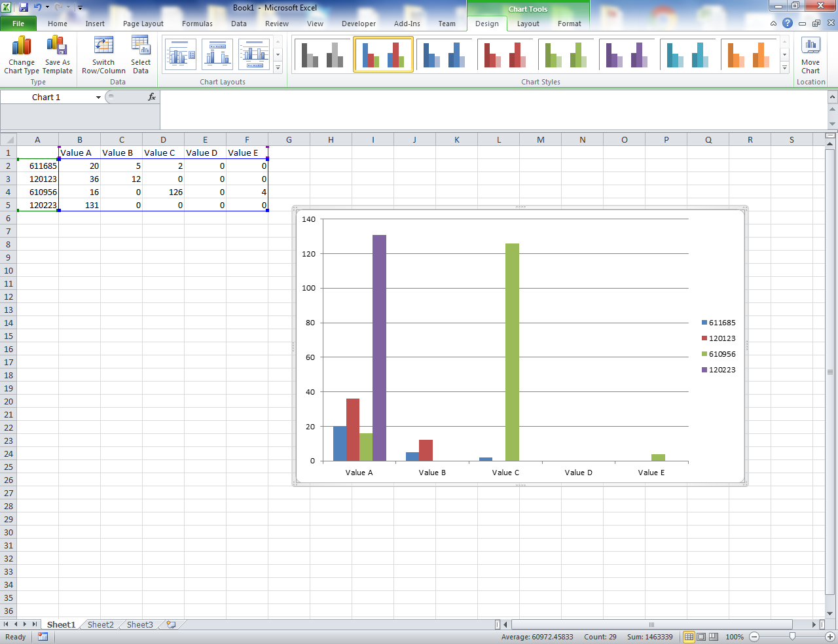The image size is (838, 644).
Task: Open the Formulas ribbon tab
Action: (x=197, y=24)
